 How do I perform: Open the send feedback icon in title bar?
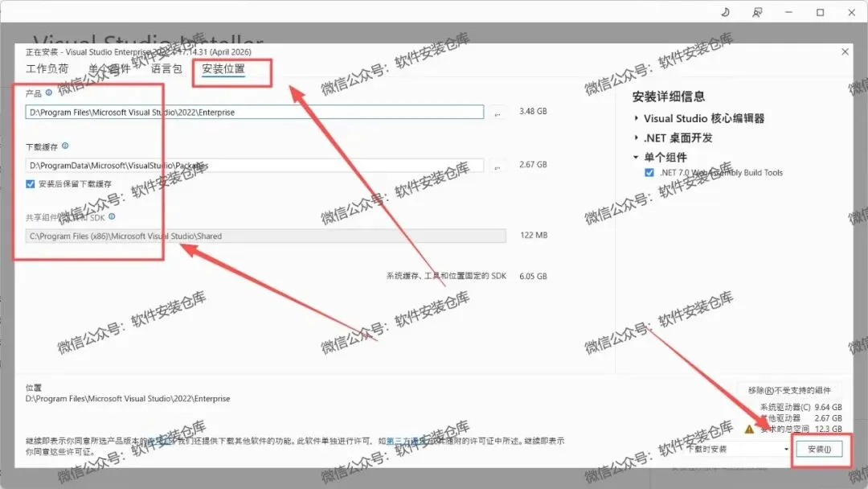(x=757, y=12)
